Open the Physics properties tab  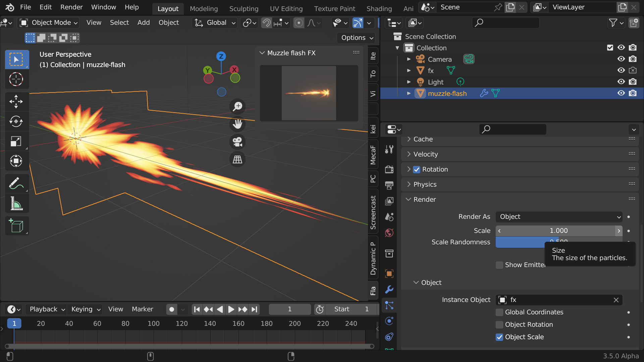pos(389,321)
